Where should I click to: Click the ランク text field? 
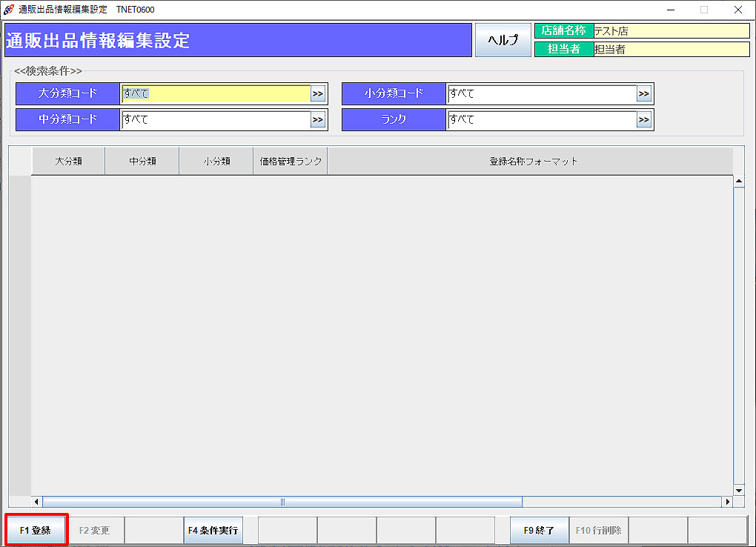pos(541,120)
